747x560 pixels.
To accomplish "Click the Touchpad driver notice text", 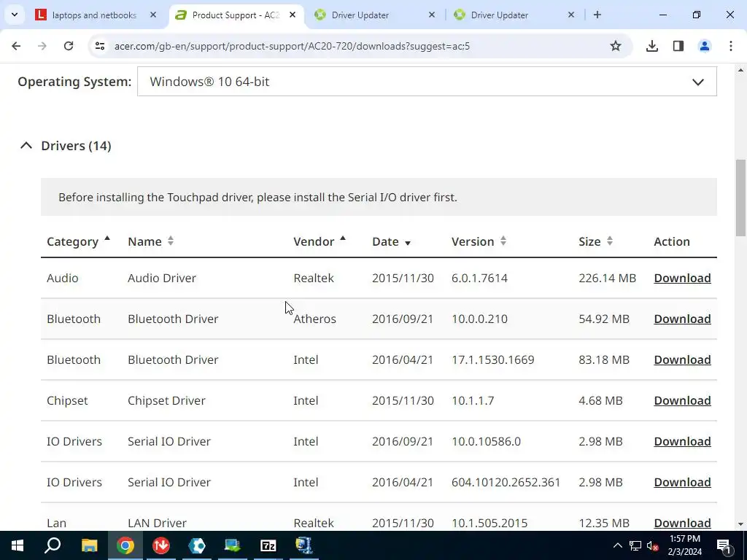I will coord(258,197).
